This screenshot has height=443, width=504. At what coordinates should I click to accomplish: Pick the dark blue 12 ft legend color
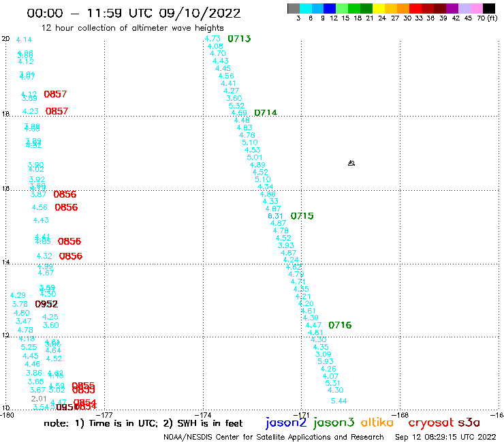point(330,8)
